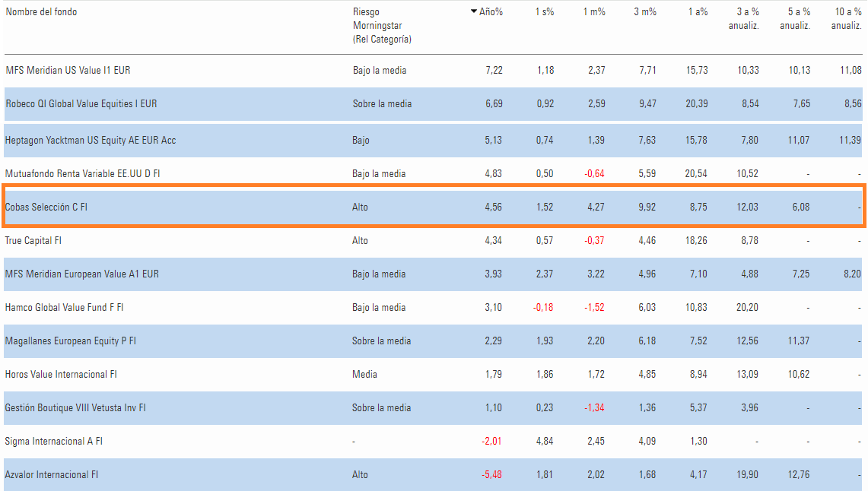
Task: Open MFS Meridian US Value I1 EUR fund
Action: (68, 70)
